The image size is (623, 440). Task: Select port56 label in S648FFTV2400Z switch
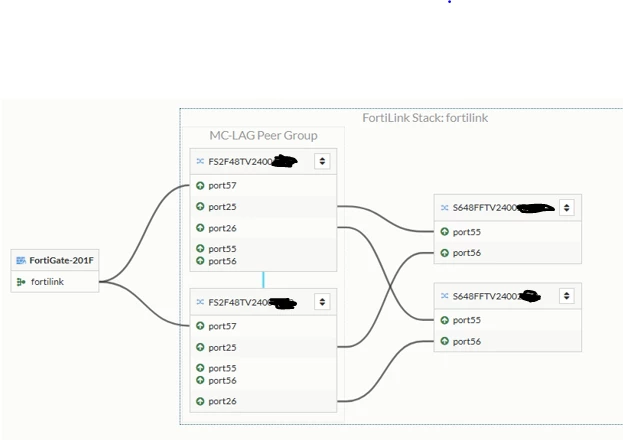pyautogui.click(x=467, y=341)
